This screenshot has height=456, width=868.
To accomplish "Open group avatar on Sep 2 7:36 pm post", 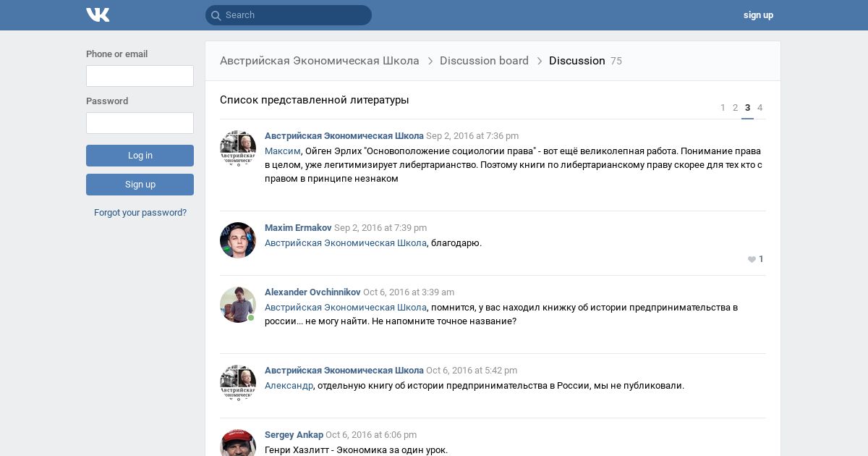I will tap(238, 148).
